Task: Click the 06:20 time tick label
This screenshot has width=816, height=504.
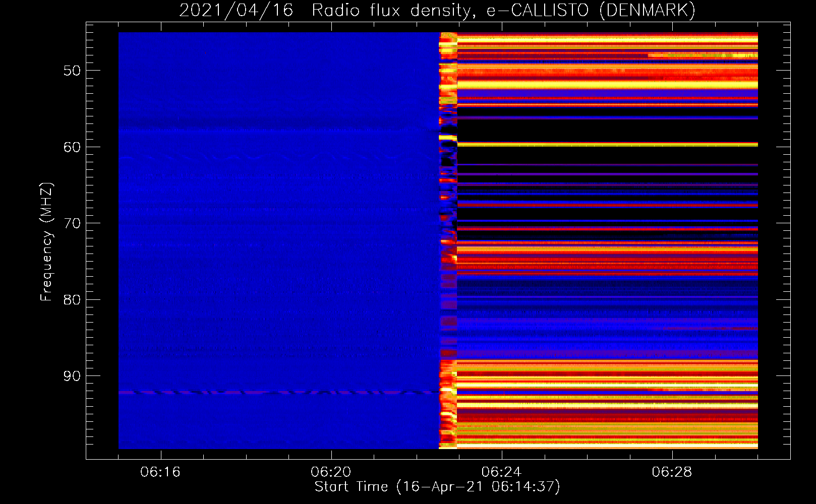Action: pyautogui.click(x=331, y=472)
